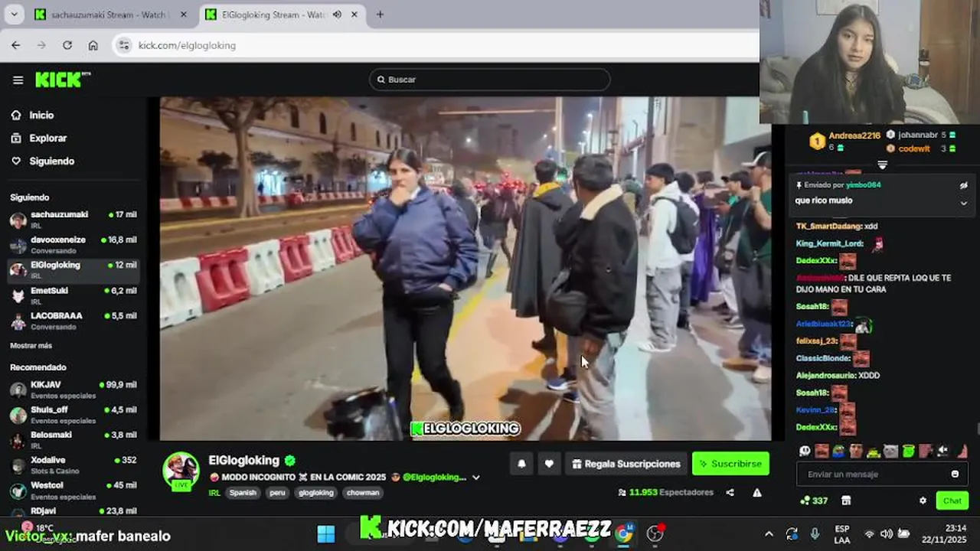Image resolution: width=980 pixels, height=551 pixels.
Task: Open site info icon beside the URL
Action: [x=124, y=45]
